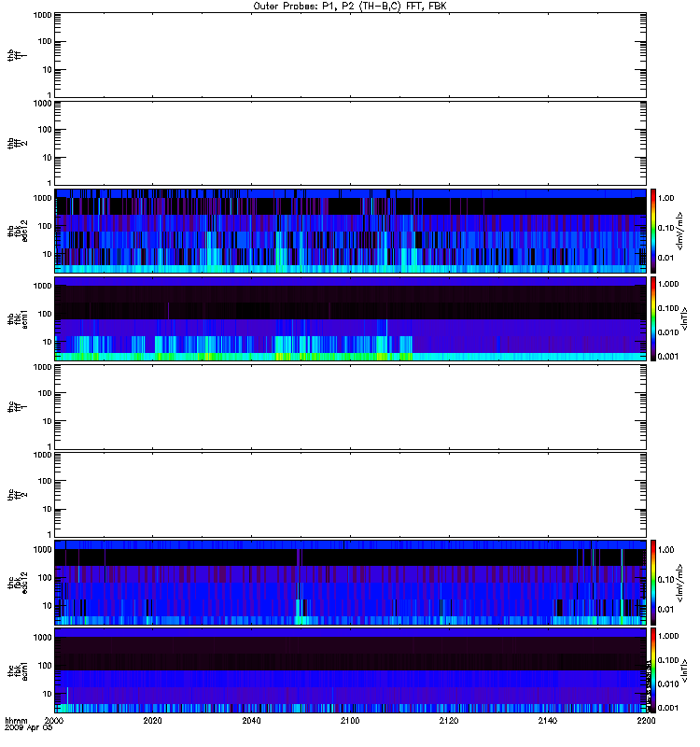Screen dimensions: 700x747
Task: Click the 'thc fbk scm1' y-axis title
Action: [x=17, y=670]
